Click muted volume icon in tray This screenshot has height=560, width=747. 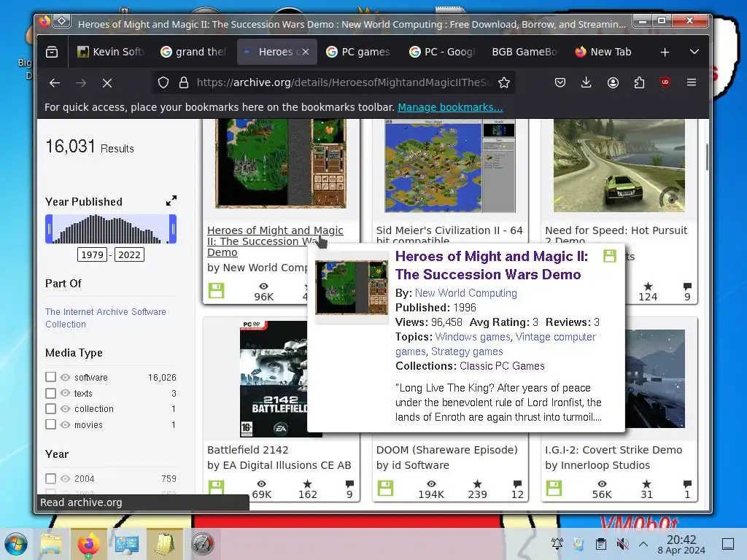coord(622,544)
